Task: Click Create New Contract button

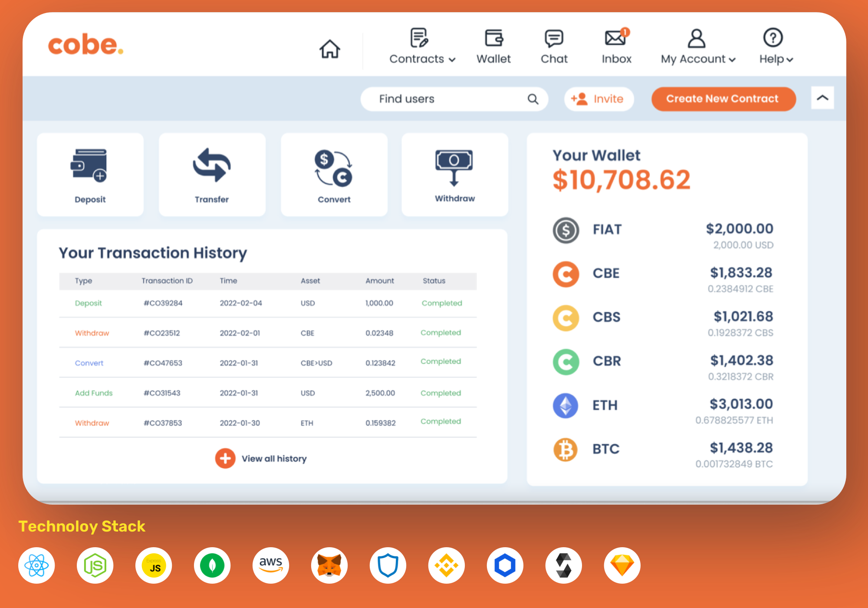Action: tap(723, 99)
